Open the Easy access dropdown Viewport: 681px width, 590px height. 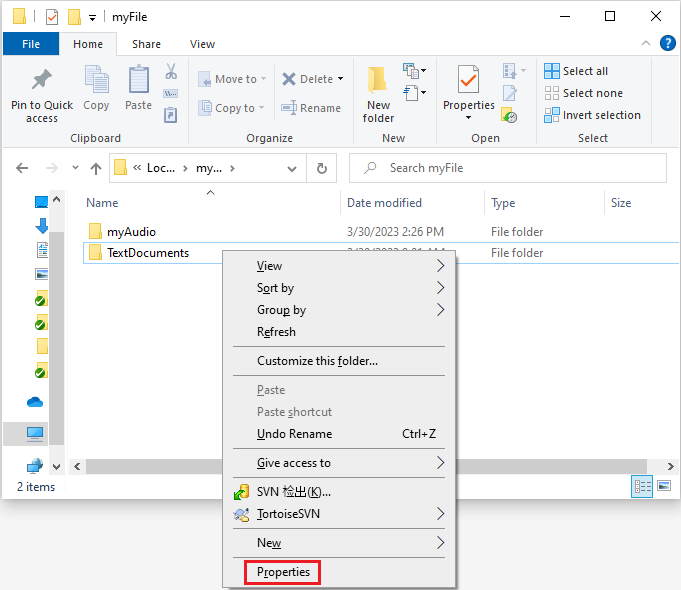[x=414, y=93]
